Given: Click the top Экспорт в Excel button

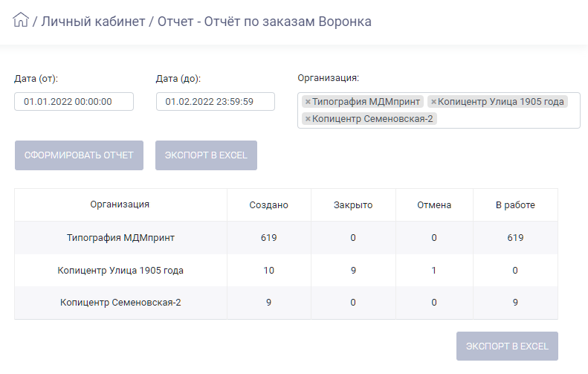Looking at the screenshot, I should (206, 155).
